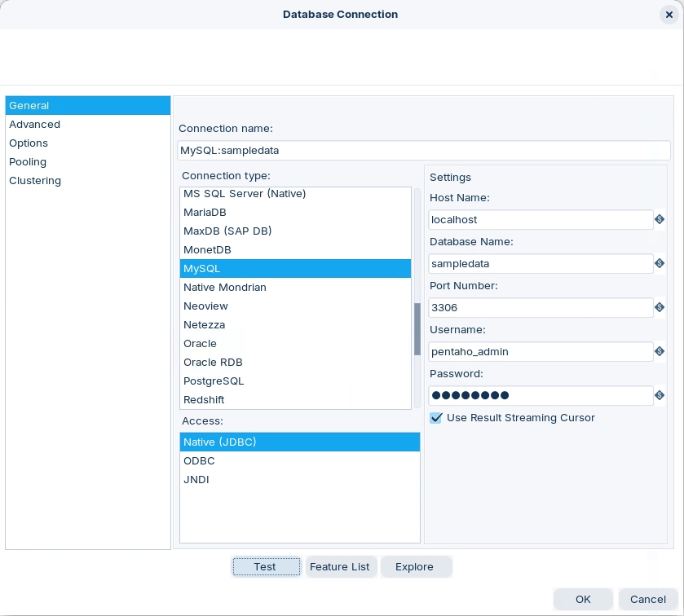Switch to the Pooling section
The width and height of the screenshot is (684, 616).
[28, 162]
